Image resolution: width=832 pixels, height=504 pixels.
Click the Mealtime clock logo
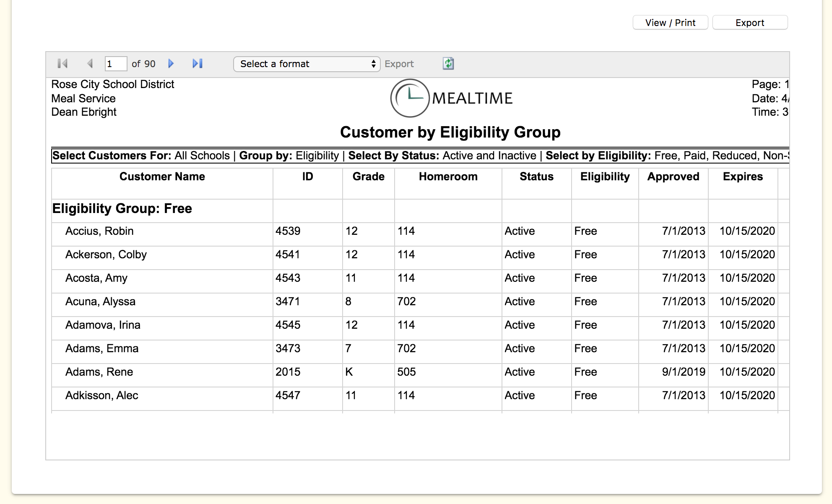(410, 98)
